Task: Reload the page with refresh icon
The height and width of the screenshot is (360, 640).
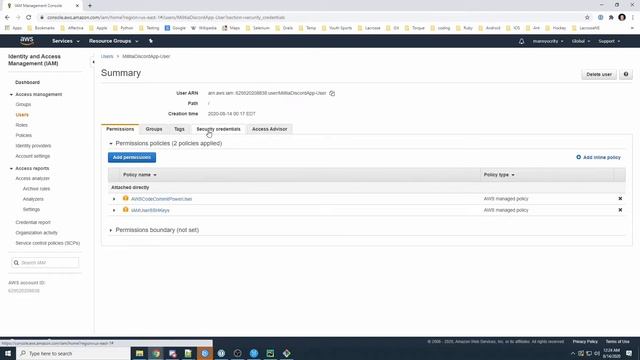Action: tap(29, 18)
